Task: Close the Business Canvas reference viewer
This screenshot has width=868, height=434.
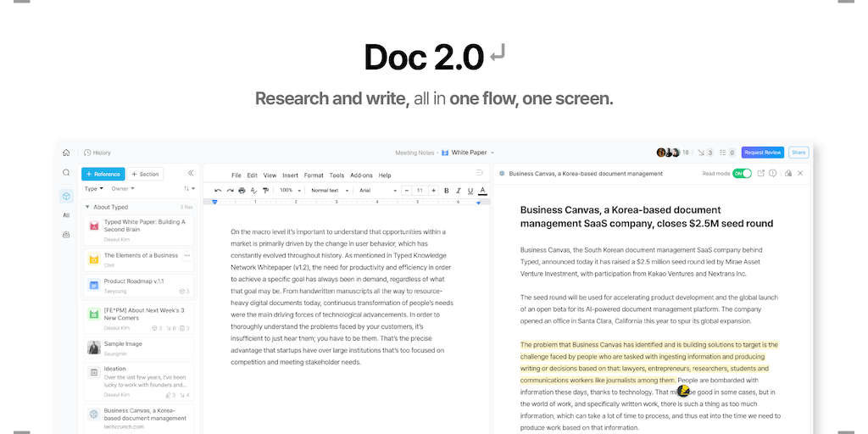Action: coord(800,173)
